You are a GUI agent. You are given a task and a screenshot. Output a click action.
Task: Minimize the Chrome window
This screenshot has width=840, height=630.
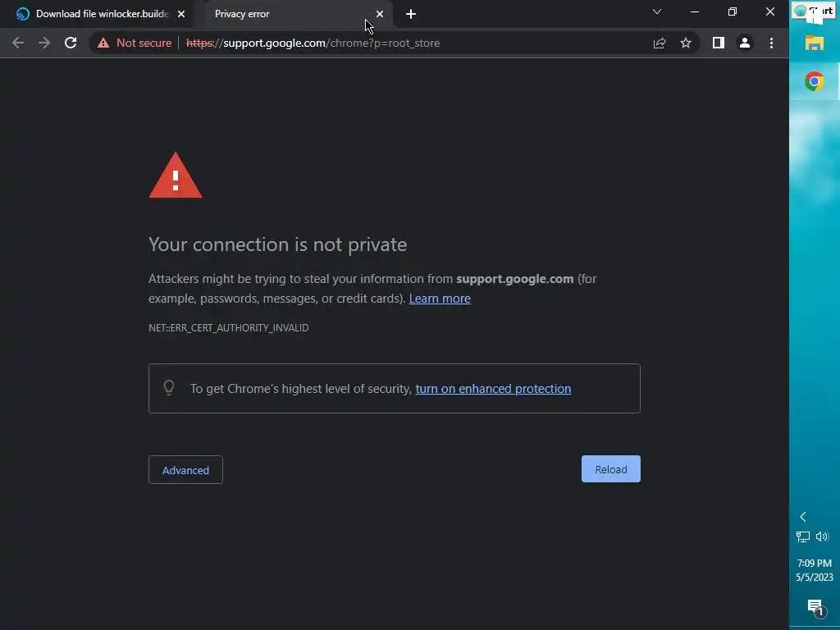695,11
